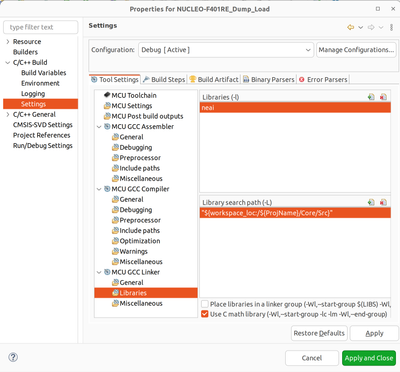This screenshot has width=400, height=372.
Task: Click the Manage Configurations button
Action: (x=356, y=50)
